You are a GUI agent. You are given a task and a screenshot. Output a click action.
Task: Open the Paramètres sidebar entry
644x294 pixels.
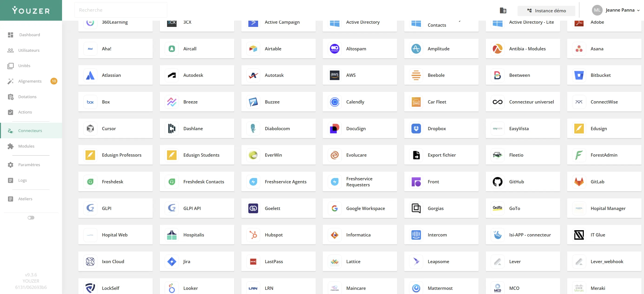[x=29, y=165]
